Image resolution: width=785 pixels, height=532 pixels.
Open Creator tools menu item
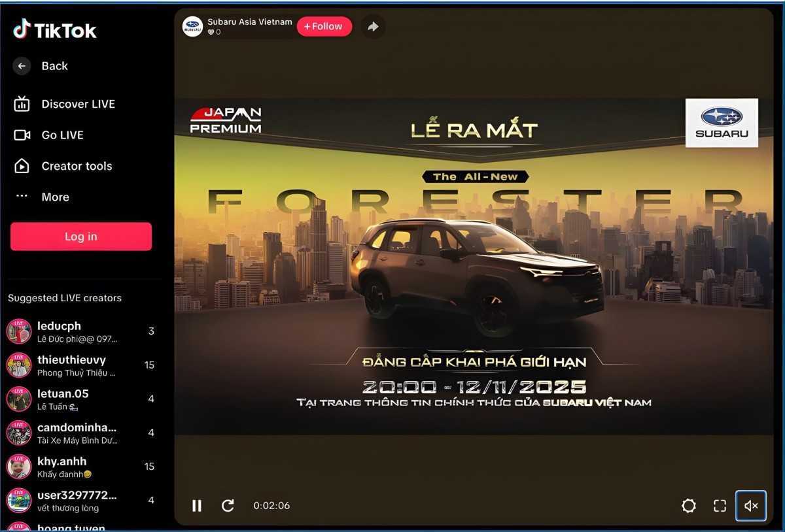point(77,166)
